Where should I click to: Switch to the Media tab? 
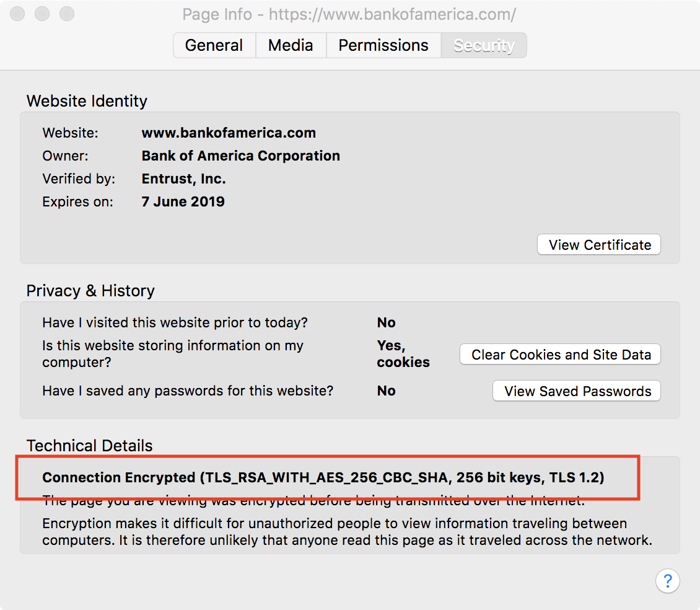point(291,45)
